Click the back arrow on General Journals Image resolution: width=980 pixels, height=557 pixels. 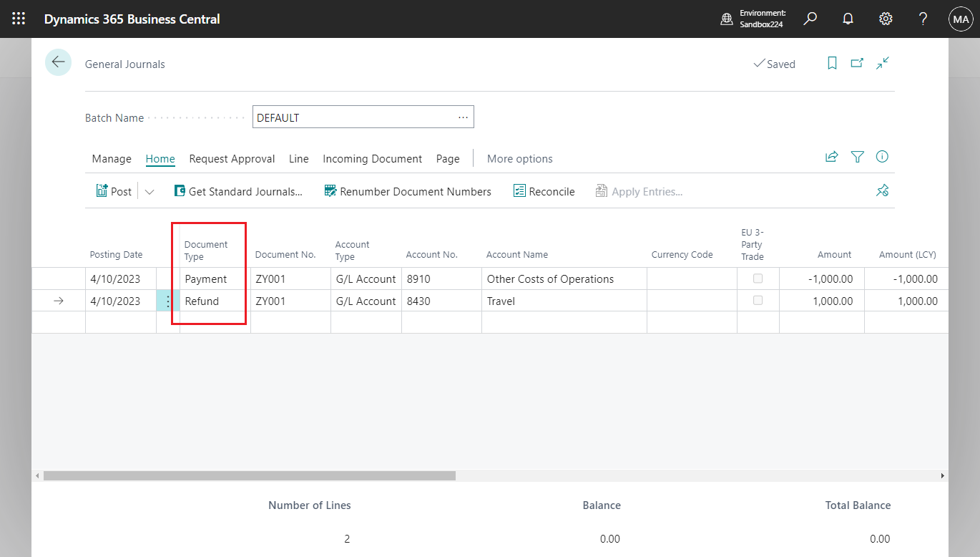[58, 62]
